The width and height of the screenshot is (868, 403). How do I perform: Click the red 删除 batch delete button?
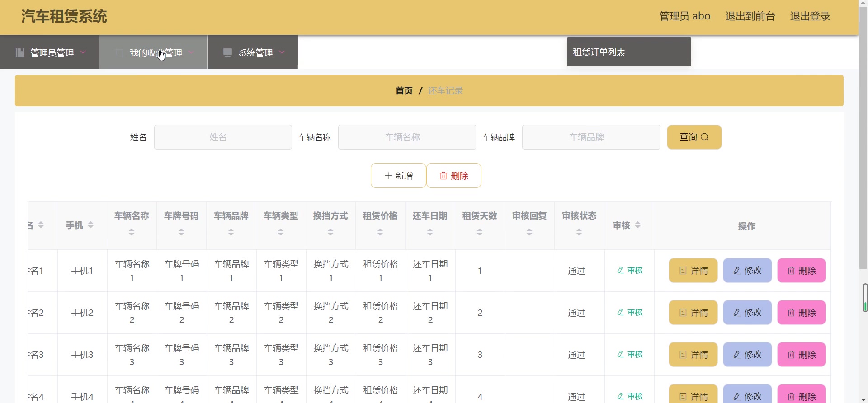click(x=454, y=175)
